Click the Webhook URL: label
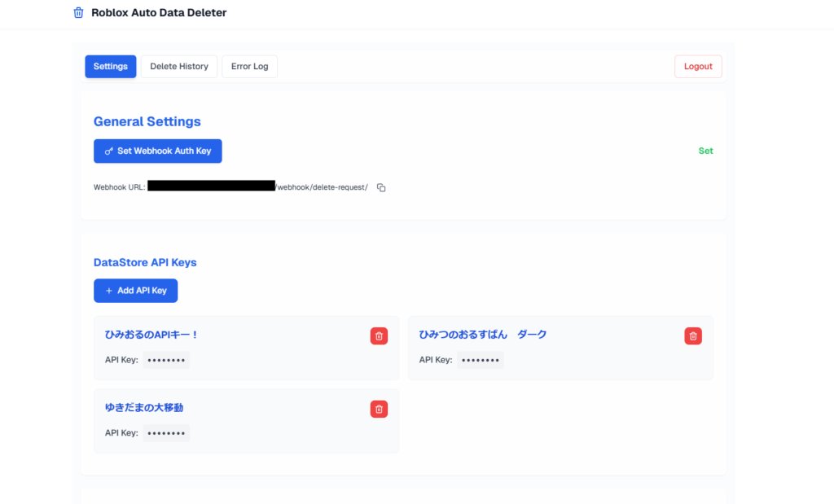The image size is (834, 504). tap(119, 187)
